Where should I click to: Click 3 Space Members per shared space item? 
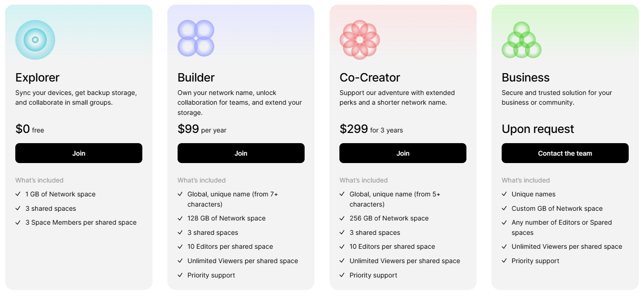pyautogui.click(x=81, y=222)
